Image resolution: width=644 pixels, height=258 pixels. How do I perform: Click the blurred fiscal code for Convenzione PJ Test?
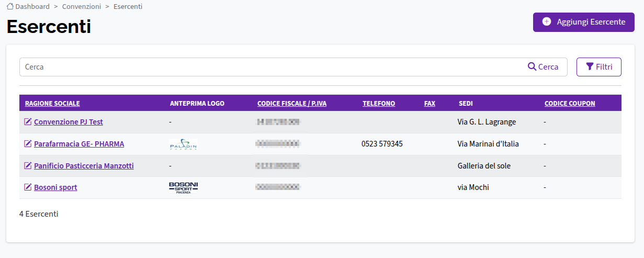278,122
